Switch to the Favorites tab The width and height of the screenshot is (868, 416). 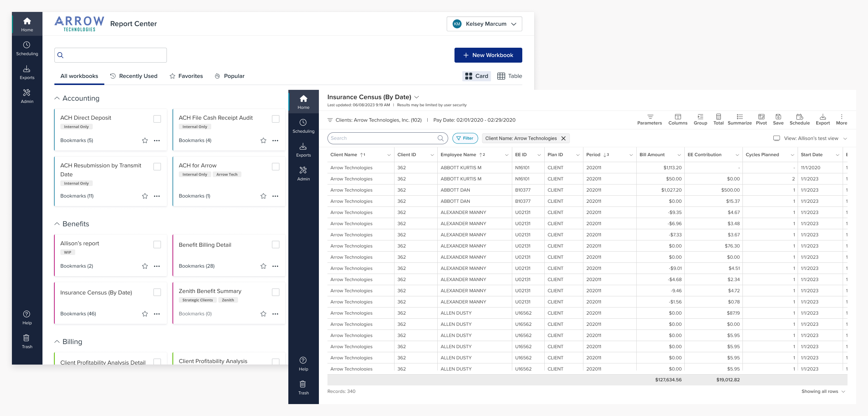pos(186,76)
